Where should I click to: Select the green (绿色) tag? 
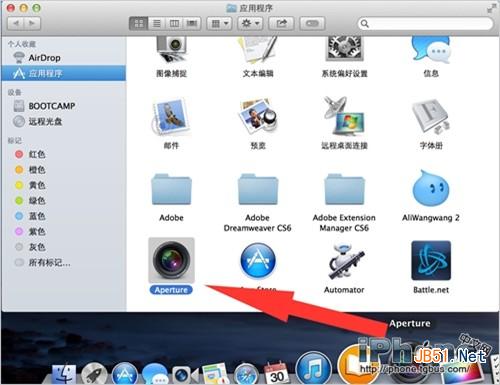click(x=63, y=200)
